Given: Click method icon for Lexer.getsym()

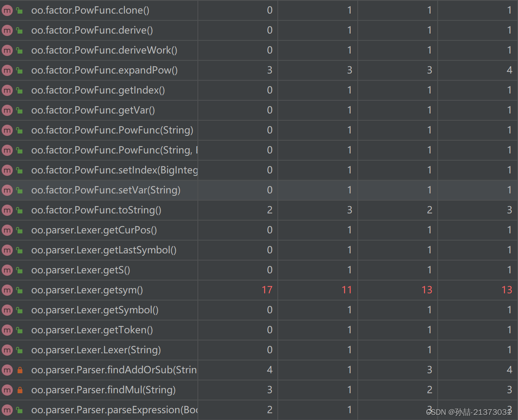Looking at the screenshot, I should pos(7,290).
